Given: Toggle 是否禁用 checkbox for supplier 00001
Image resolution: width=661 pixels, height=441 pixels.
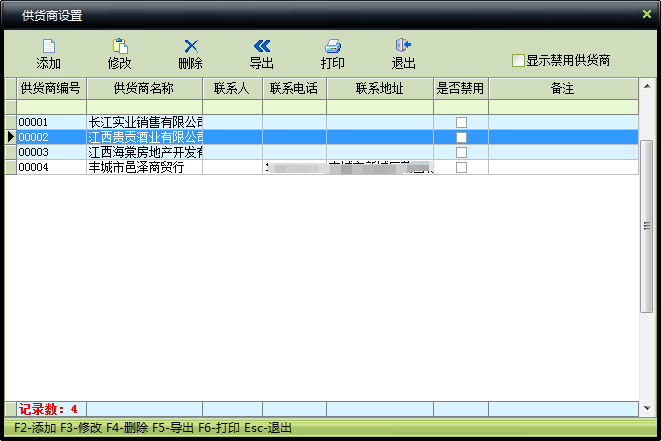Looking at the screenshot, I should coord(461,123).
